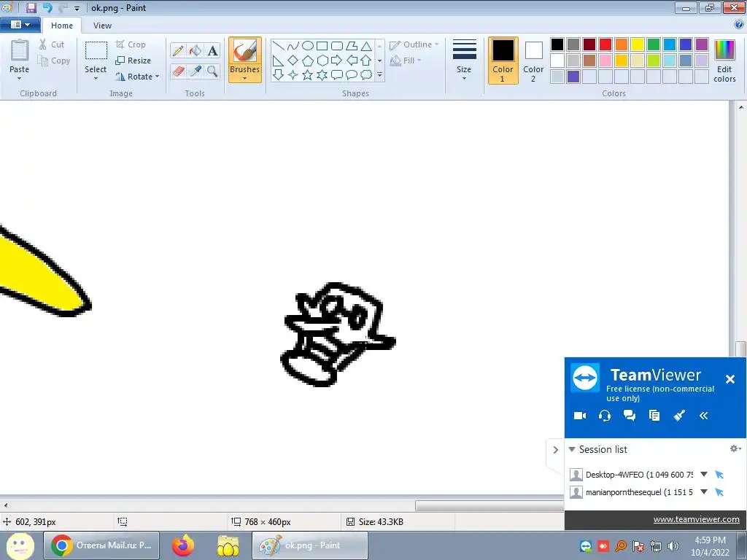Click TeamViewer whiteboard marker icon
Screen dimensions: 747x560
click(x=679, y=416)
